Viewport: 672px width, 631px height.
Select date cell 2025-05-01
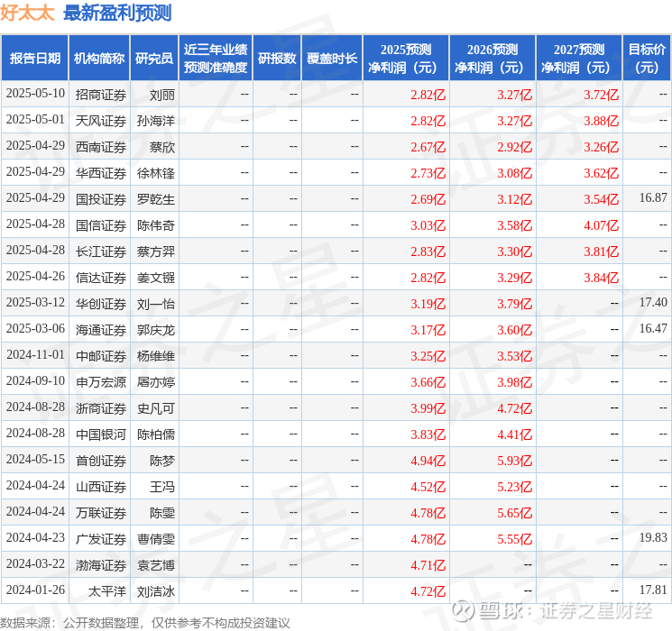click(x=35, y=120)
